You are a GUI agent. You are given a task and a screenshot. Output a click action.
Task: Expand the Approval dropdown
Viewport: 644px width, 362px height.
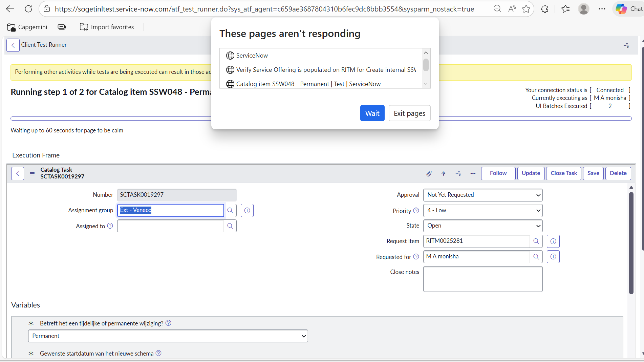(482, 195)
